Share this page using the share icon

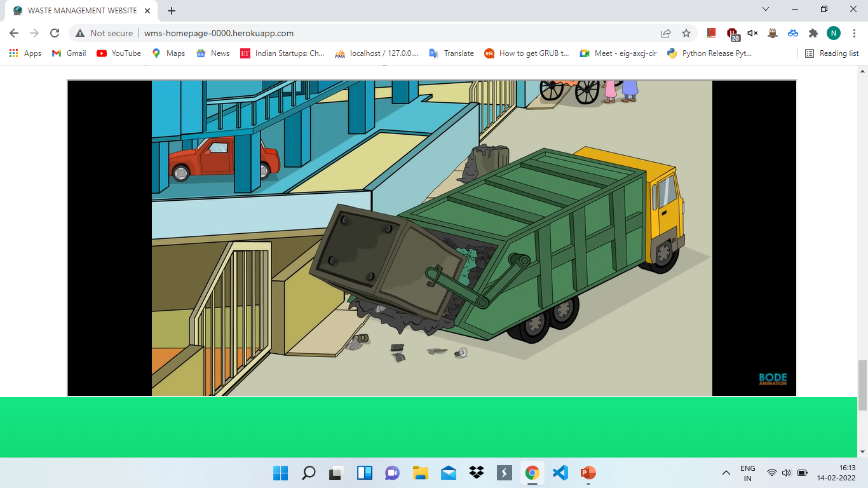coord(666,33)
